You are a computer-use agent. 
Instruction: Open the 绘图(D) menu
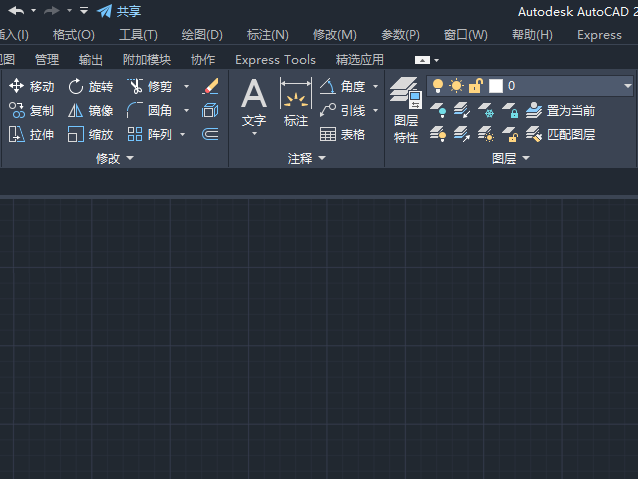(x=202, y=35)
